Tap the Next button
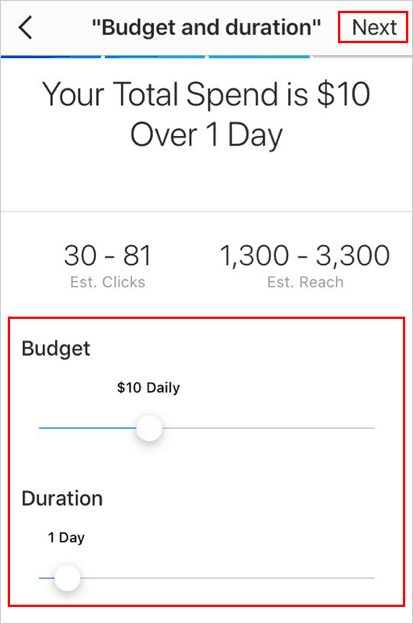This screenshot has height=624, width=413. click(374, 27)
